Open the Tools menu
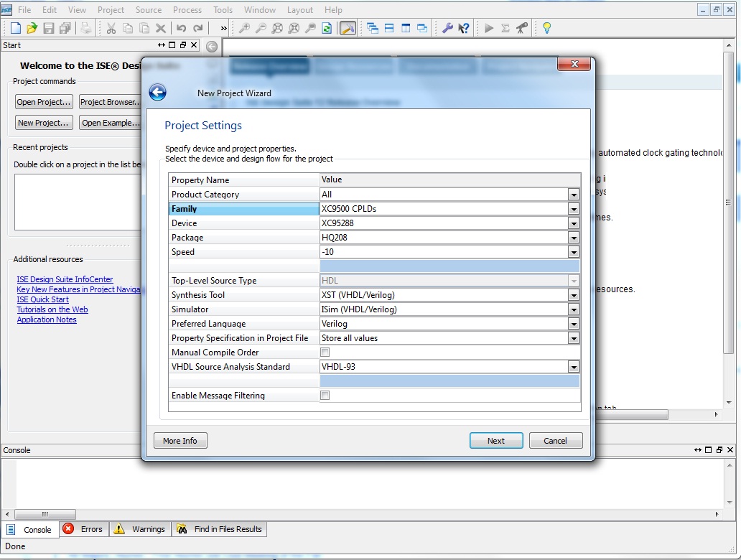Image resolution: width=741 pixels, height=560 pixels. pyautogui.click(x=223, y=10)
